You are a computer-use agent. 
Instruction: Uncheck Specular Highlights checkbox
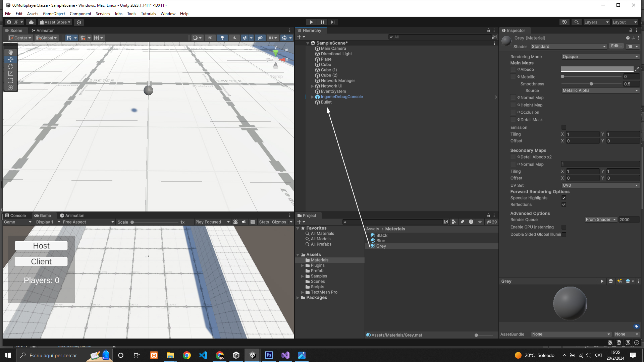click(564, 198)
